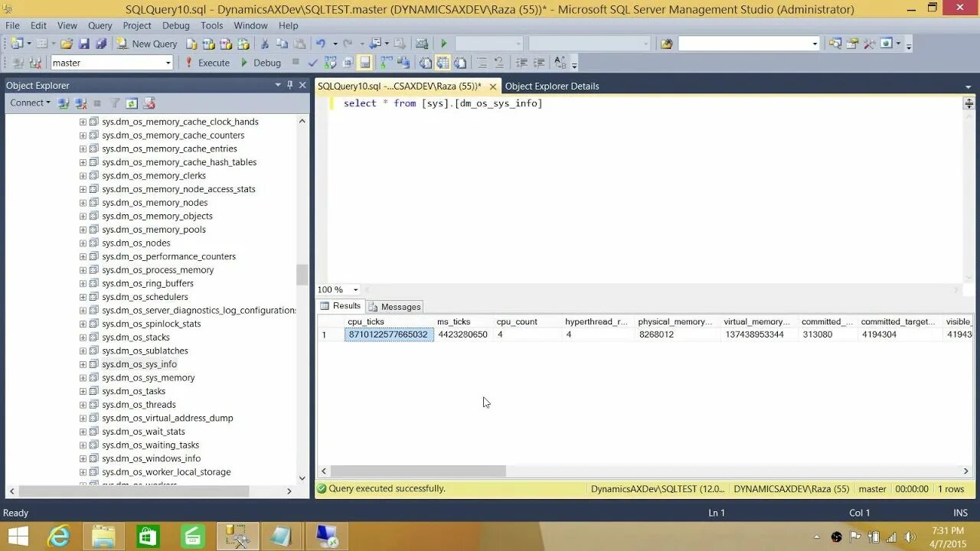Open the Query menu
The height and width of the screenshot is (551, 980).
(100, 25)
